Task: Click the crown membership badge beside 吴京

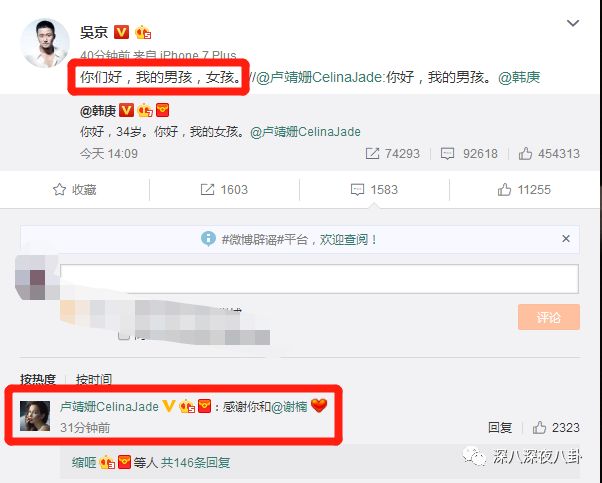Action: [143, 33]
